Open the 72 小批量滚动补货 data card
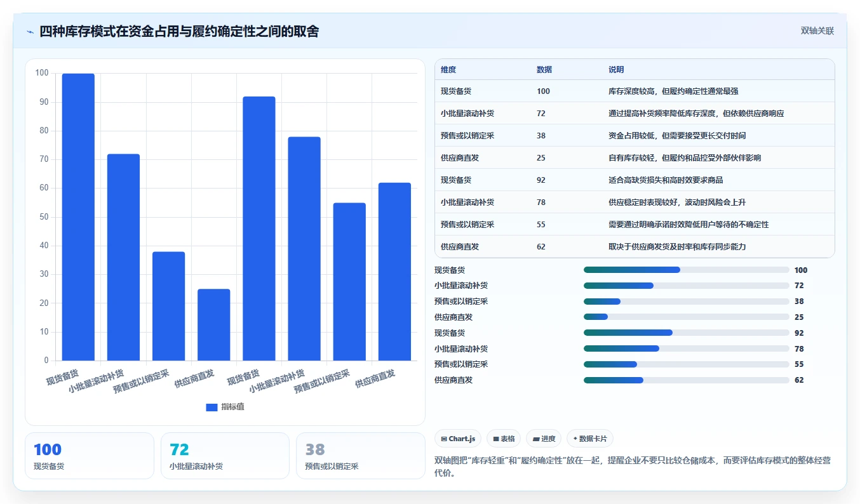 tap(225, 456)
